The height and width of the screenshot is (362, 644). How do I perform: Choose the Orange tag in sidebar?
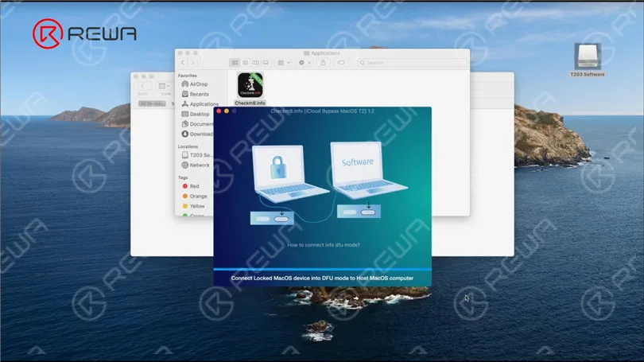(195, 196)
